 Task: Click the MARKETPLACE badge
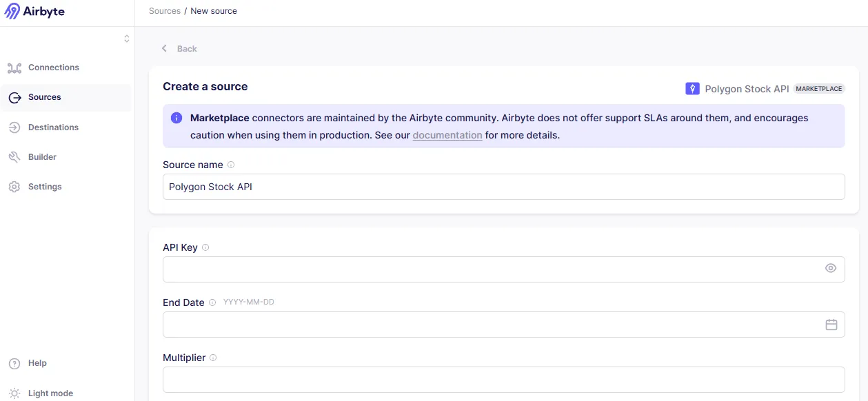819,89
